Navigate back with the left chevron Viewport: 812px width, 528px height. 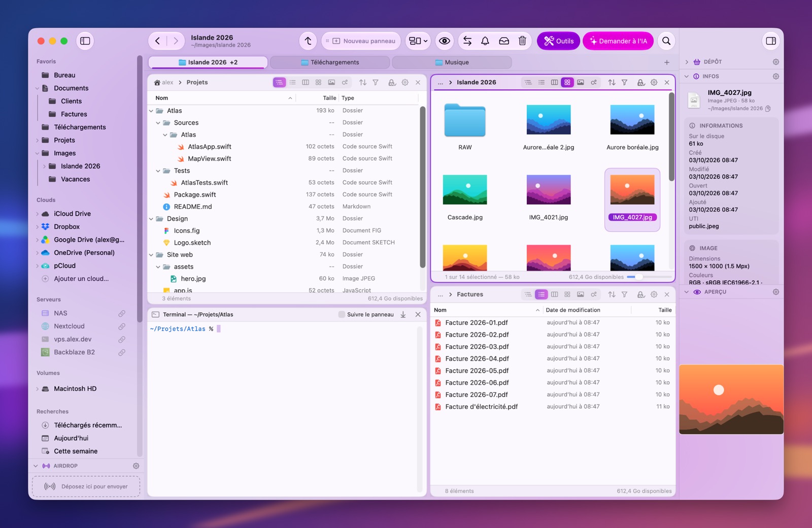point(158,41)
